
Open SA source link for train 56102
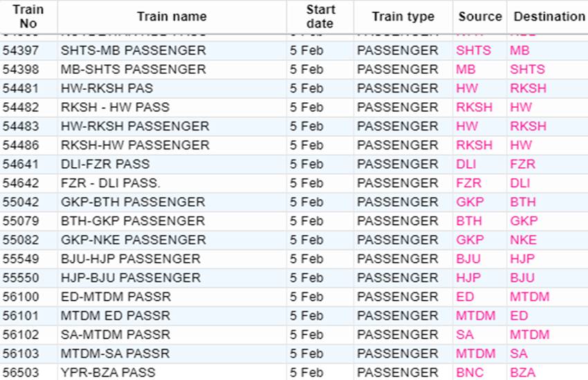click(465, 334)
